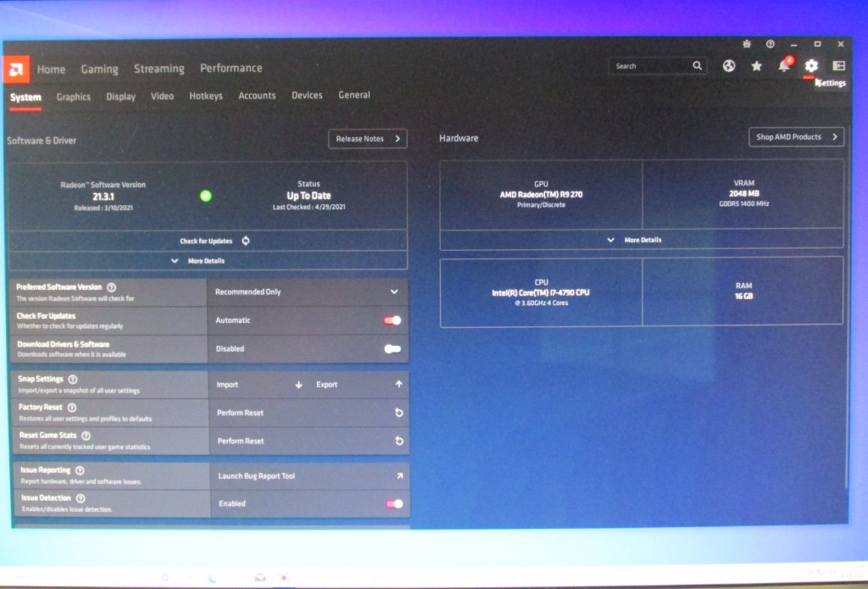
Task: Click the search magnifier icon
Action: 697,66
